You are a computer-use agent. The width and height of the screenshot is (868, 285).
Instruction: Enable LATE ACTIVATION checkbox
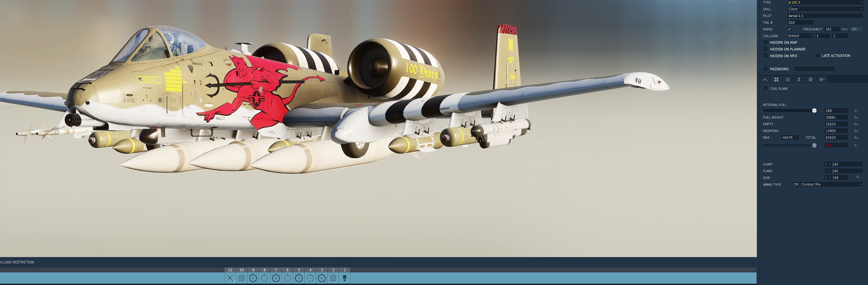click(817, 56)
